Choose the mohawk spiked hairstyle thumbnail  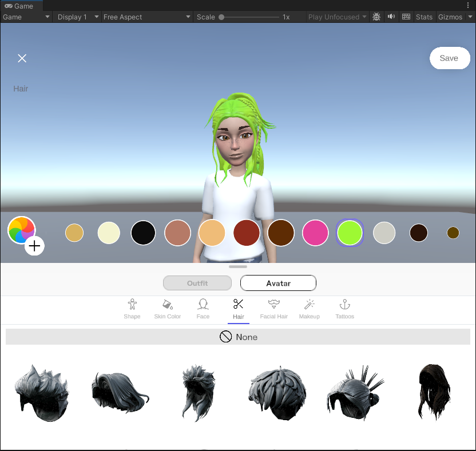point(355,393)
